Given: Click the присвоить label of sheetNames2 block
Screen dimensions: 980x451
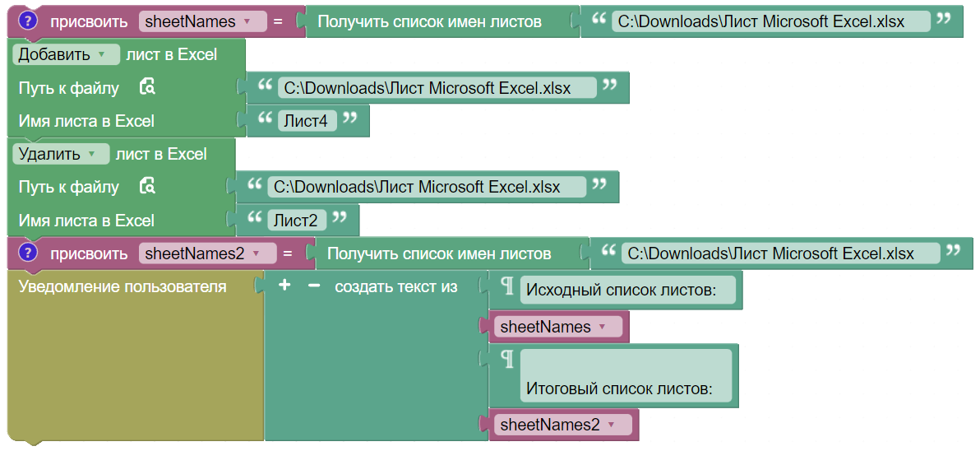Looking at the screenshot, I should [90, 254].
